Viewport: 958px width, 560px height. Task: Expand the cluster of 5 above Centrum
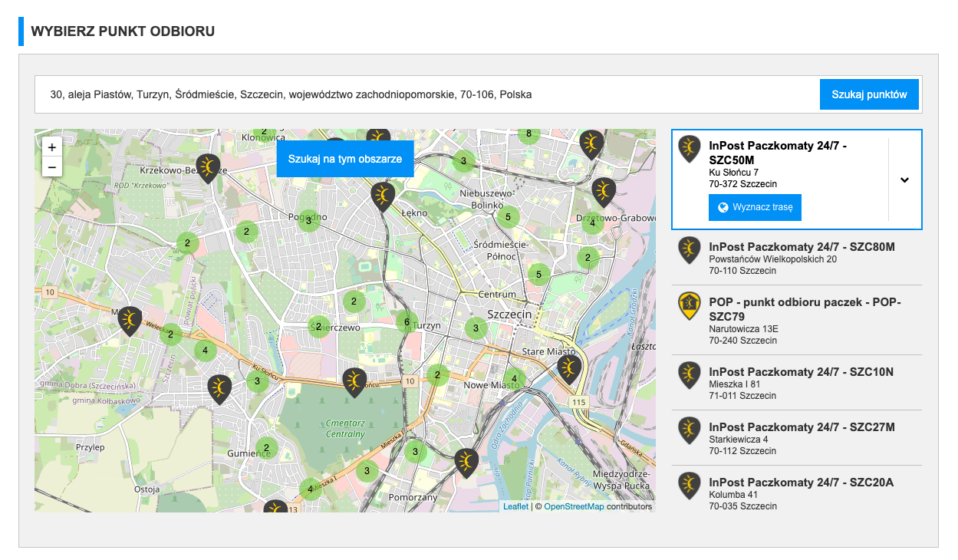[539, 275]
